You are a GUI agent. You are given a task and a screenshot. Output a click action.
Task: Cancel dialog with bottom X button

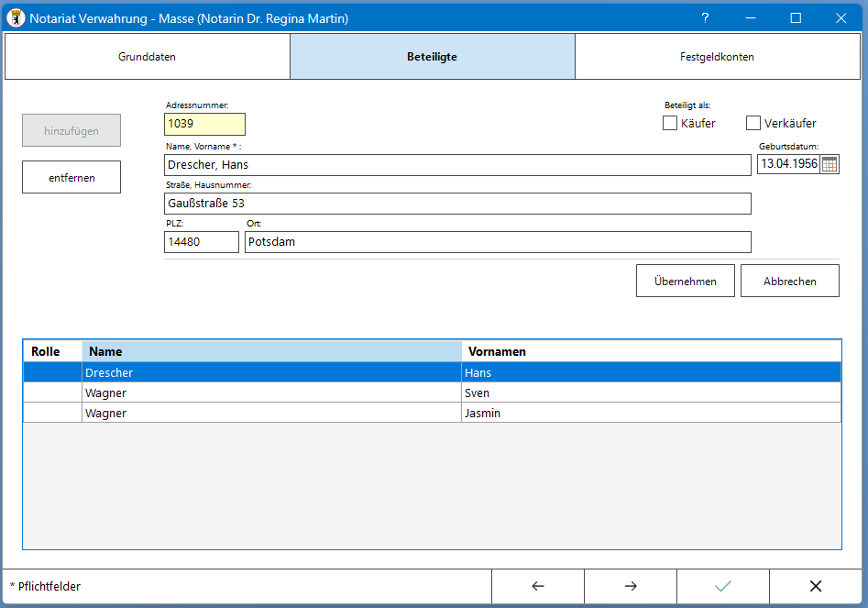(x=816, y=587)
